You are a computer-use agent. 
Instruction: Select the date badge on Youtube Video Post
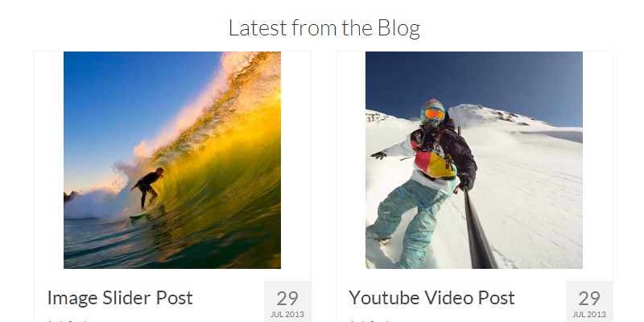[x=589, y=302]
